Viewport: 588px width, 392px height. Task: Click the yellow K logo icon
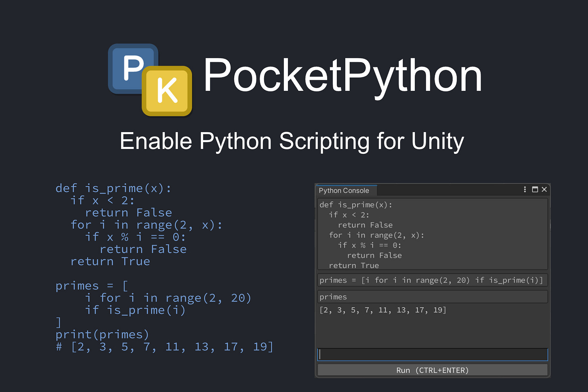click(166, 91)
